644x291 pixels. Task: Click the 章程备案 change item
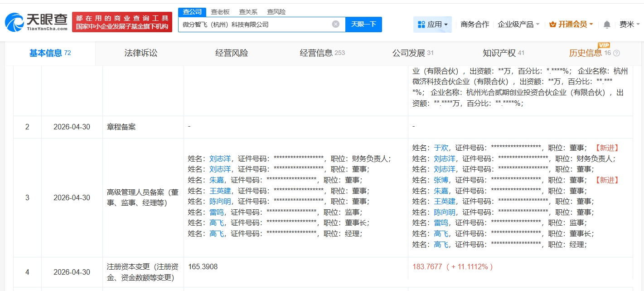tap(121, 127)
